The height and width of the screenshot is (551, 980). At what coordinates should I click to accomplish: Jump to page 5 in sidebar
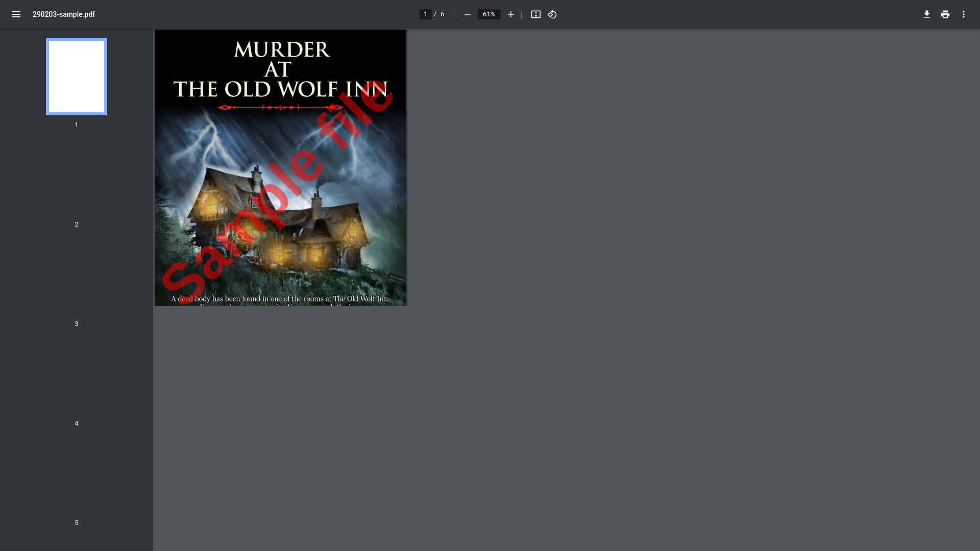point(77,474)
